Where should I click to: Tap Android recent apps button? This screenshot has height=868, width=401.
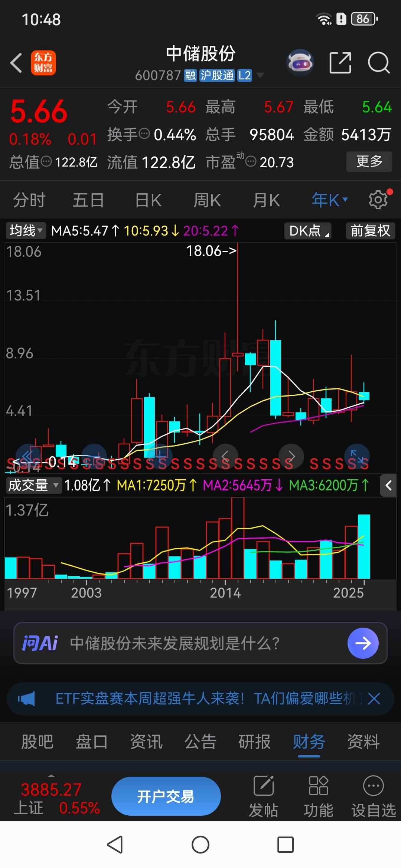pos(286,845)
